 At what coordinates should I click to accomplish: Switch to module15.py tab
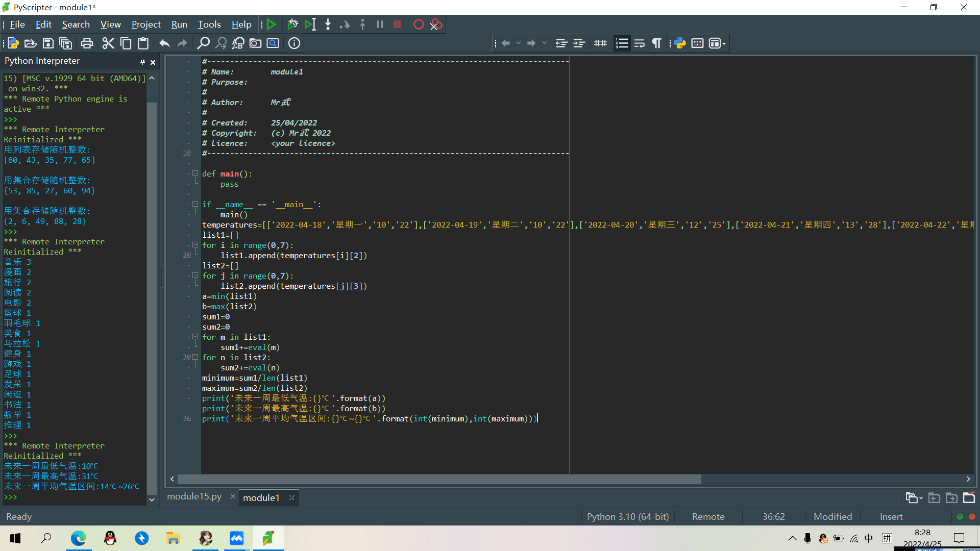click(x=194, y=497)
